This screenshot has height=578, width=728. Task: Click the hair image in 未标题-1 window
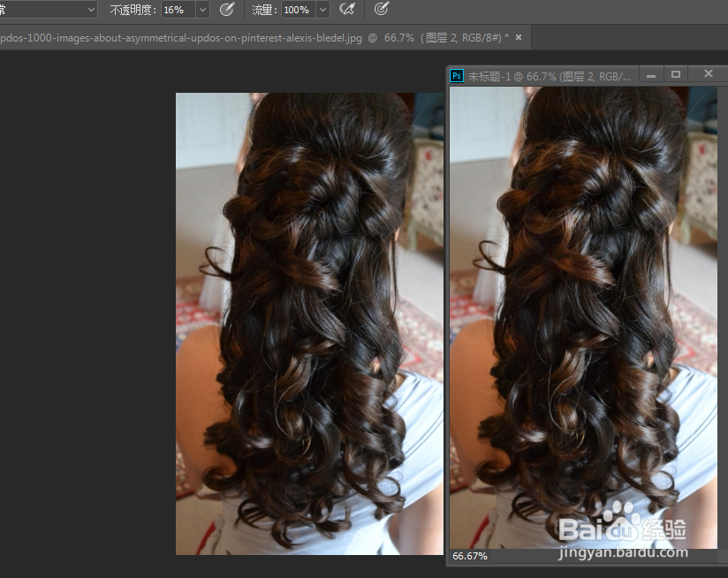point(584,318)
